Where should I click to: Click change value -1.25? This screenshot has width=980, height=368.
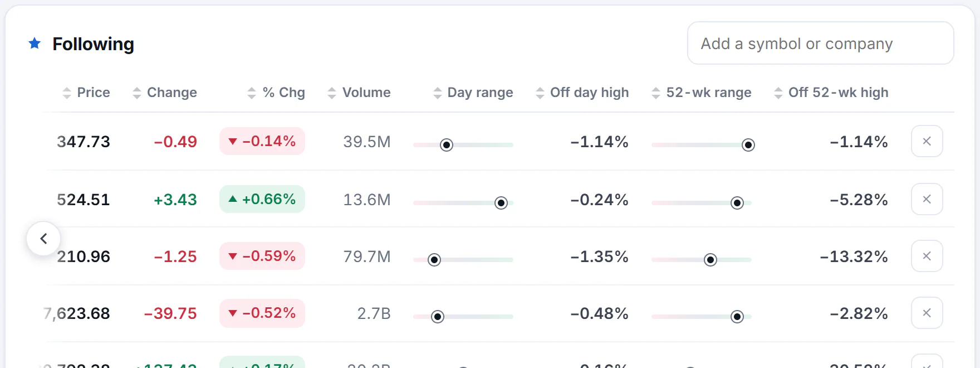click(175, 256)
